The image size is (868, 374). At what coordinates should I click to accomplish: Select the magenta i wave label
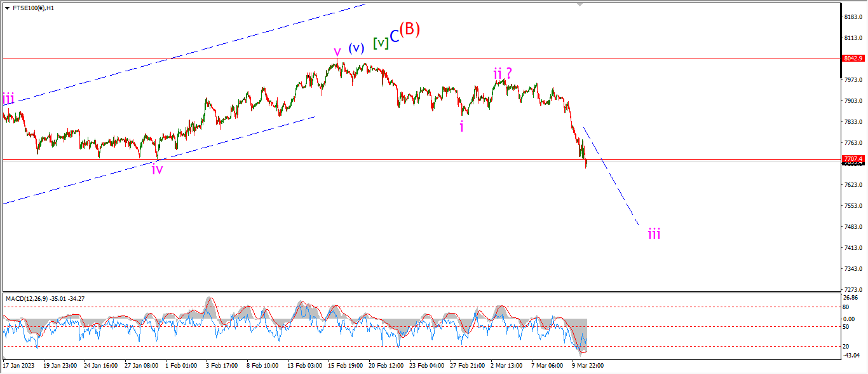tap(462, 126)
